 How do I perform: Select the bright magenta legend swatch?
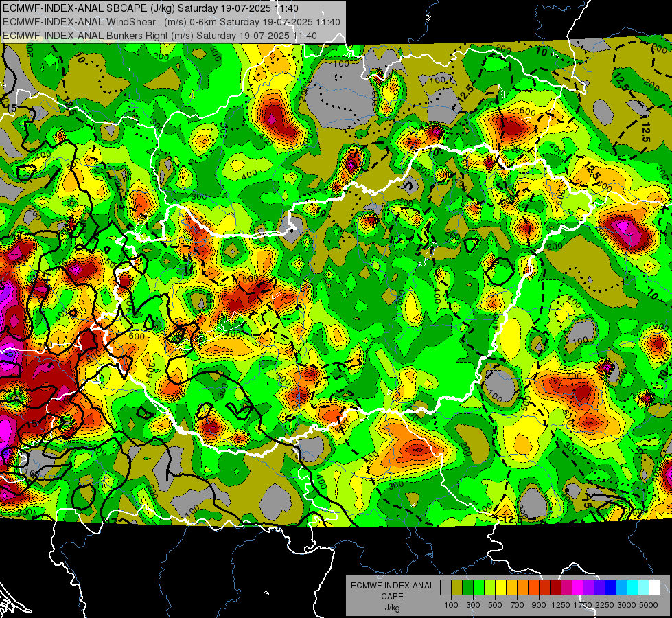(578, 588)
